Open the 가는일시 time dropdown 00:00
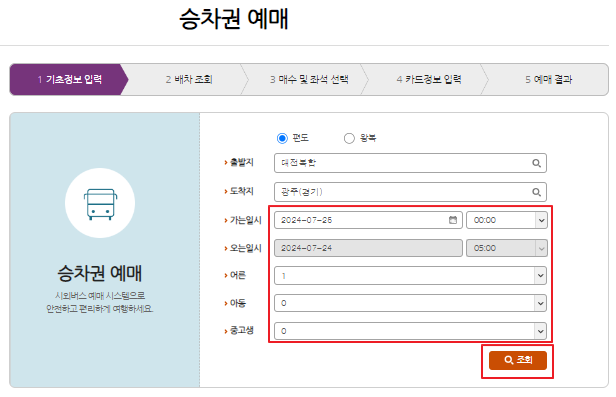This screenshot has width=616, height=397. click(x=507, y=220)
